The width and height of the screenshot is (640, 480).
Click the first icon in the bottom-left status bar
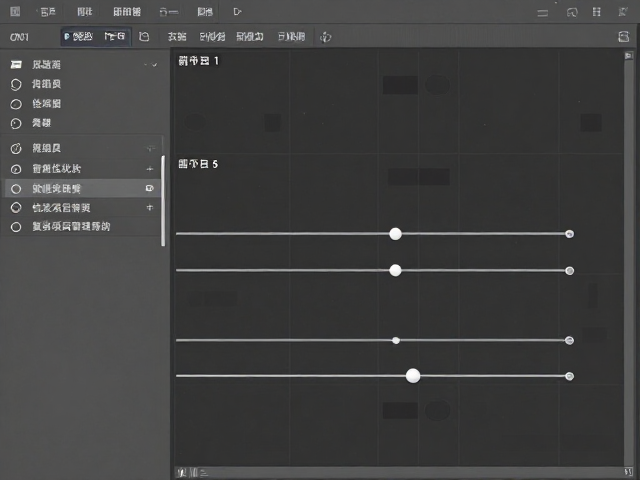click(x=182, y=473)
